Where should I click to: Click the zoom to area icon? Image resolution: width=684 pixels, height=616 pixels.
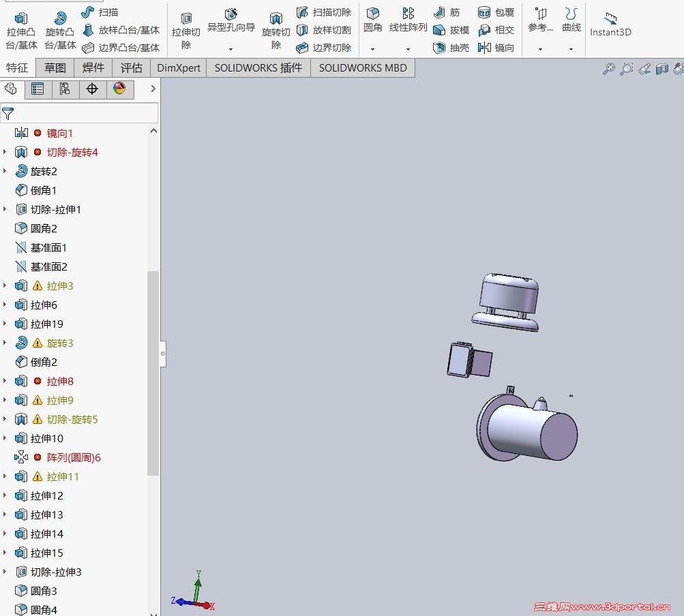(x=627, y=68)
